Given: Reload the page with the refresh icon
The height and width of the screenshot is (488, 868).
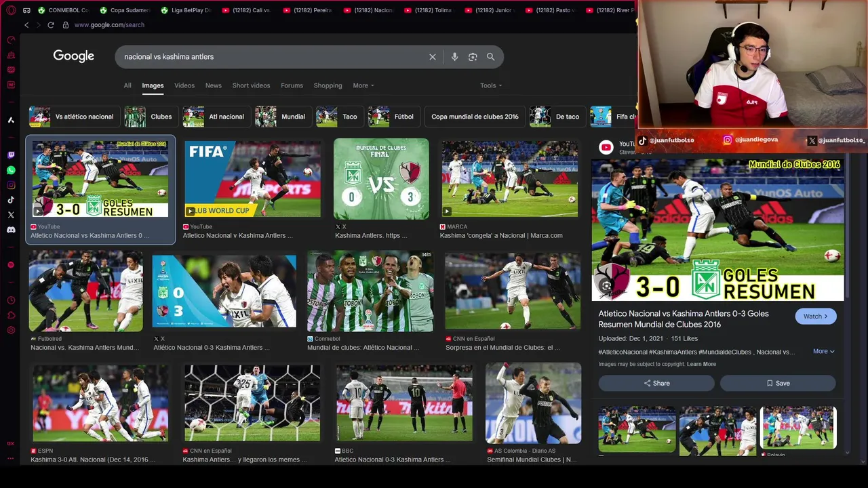Looking at the screenshot, I should click(50, 25).
